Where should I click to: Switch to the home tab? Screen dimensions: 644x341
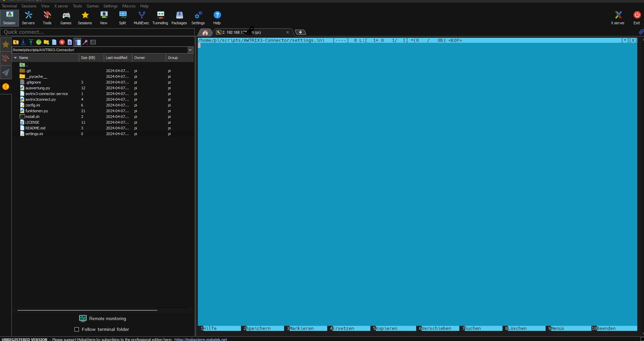click(205, 32)
